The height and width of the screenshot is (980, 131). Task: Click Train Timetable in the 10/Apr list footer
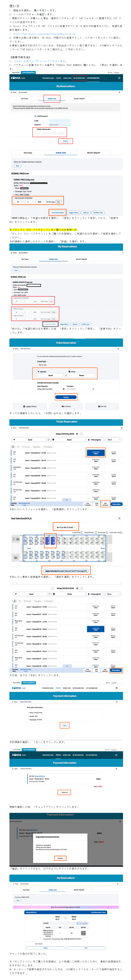pos(88,504)
